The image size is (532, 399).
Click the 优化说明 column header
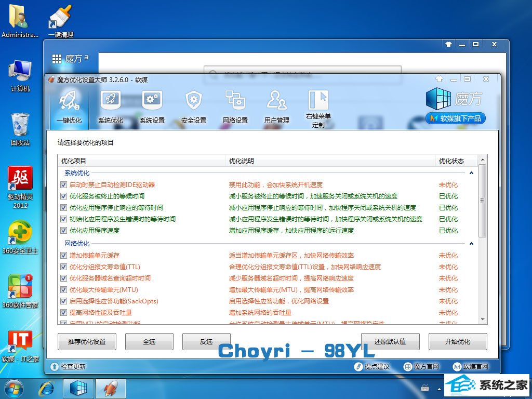pos(330,161)
